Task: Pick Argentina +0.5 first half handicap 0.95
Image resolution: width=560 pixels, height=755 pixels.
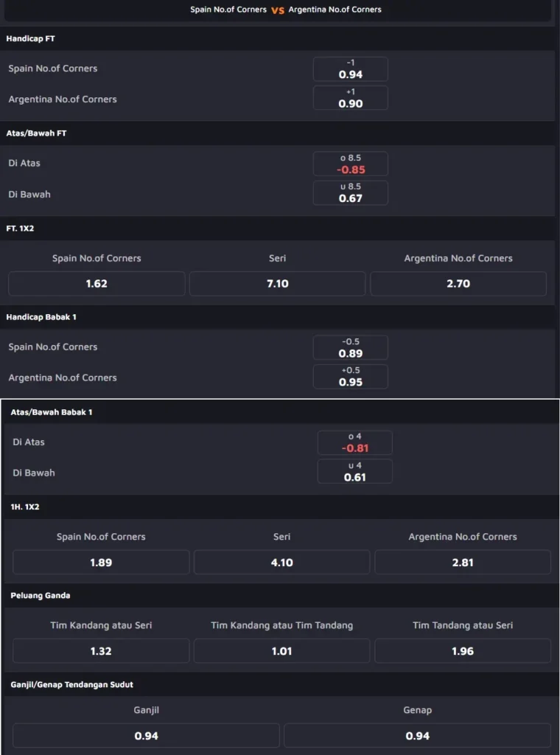Action: (x=350, y=377)
